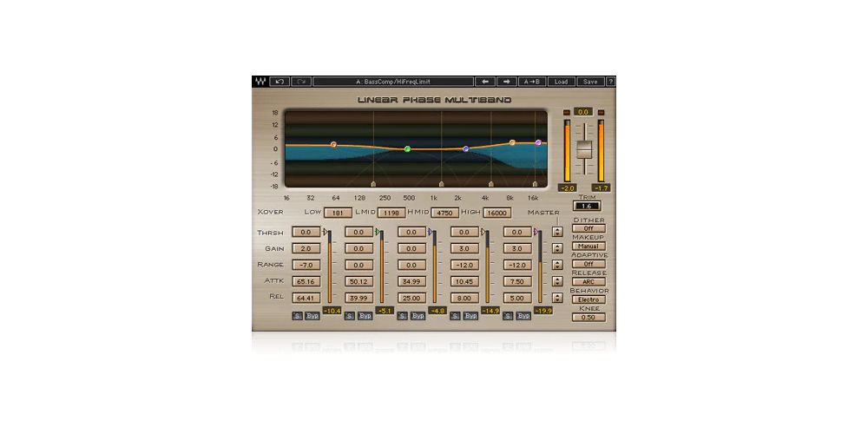
Task: Click the Gain field showing 2.0
Action: point(306,248)
